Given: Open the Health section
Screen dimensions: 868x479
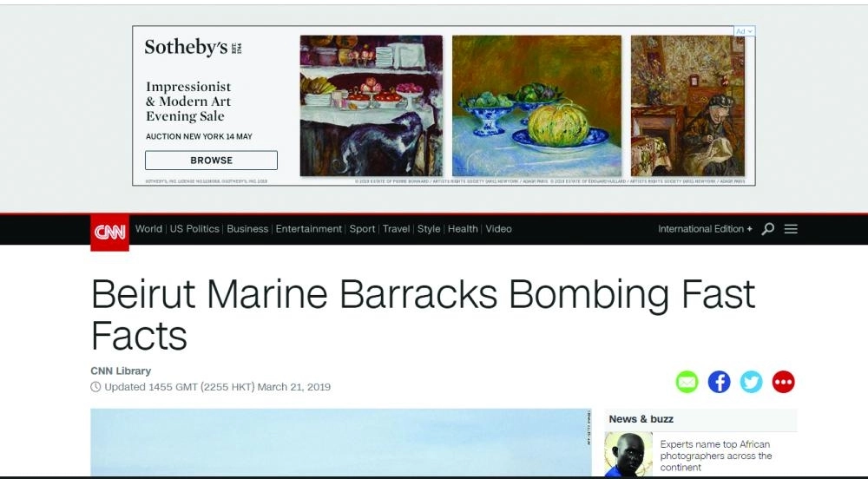Looking at the screenshot, I should click(x=463, y=229).
